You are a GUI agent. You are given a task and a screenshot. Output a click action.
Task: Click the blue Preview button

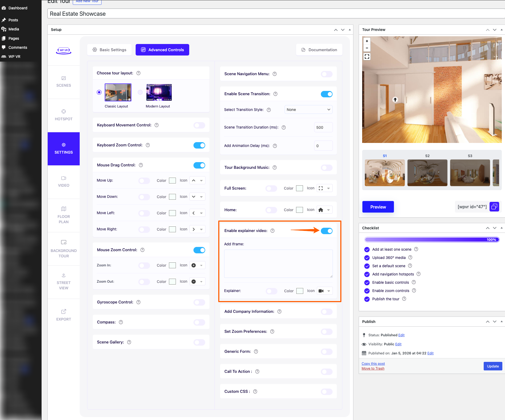(378, 207)
